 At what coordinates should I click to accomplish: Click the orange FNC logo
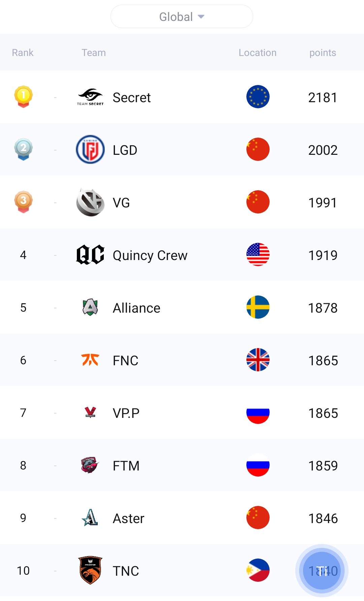(x=90, y=360)
